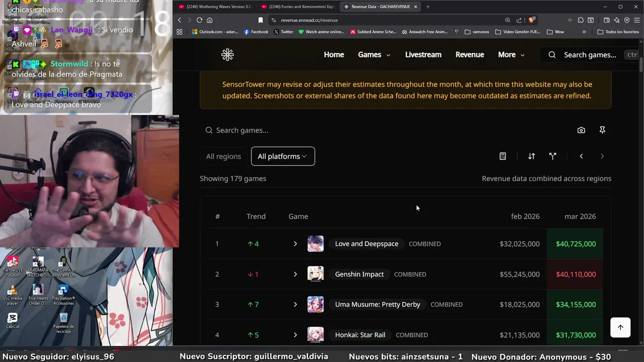644x362 pixels.
Task: Click the browser back arrow
Action: click(x=180, y=20)
